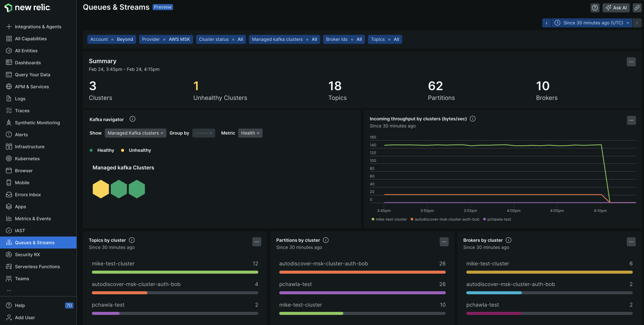Viewport: 644px width, 325px height.
Task: Open Kubernetes in the sidebar
Action: (x=27, y=159)
